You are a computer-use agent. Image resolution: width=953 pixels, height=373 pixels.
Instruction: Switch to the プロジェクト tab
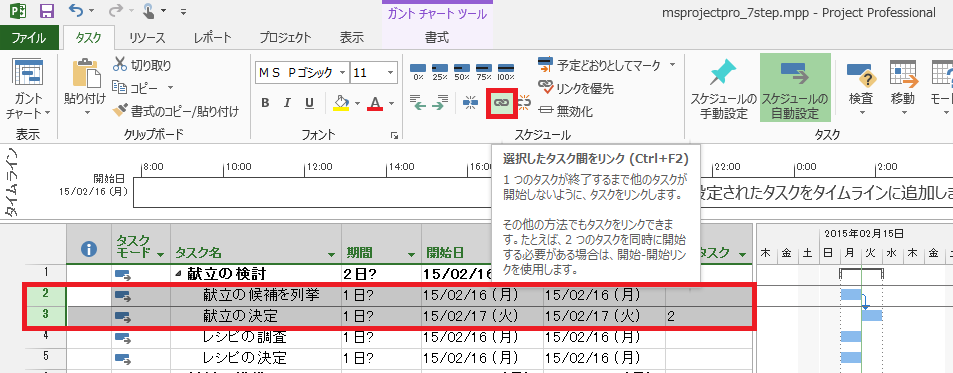click(x=285, y=38)
